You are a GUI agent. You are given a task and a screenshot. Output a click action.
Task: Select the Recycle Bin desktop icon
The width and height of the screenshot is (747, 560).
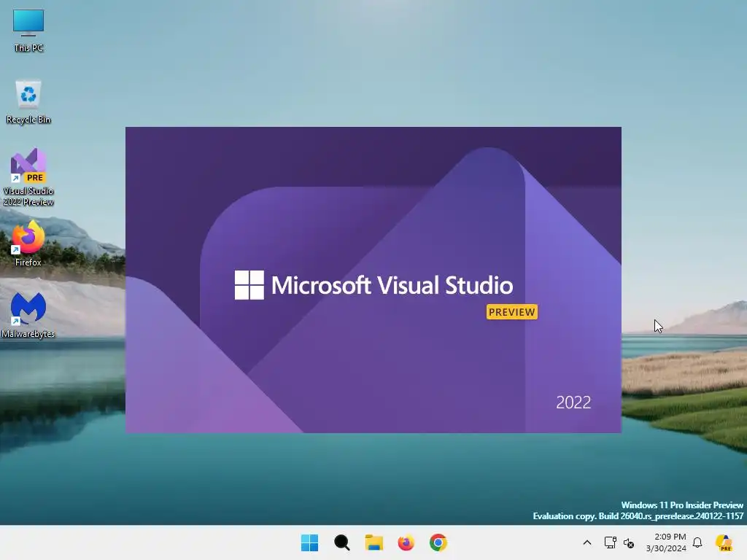28,102
